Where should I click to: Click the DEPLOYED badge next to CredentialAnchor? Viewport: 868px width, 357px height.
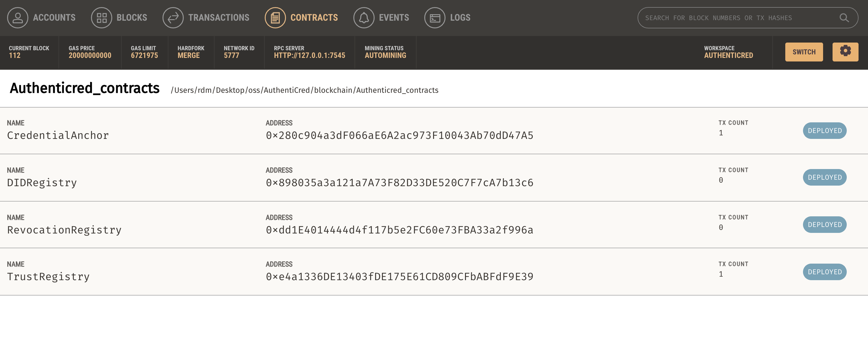[824, 130]
